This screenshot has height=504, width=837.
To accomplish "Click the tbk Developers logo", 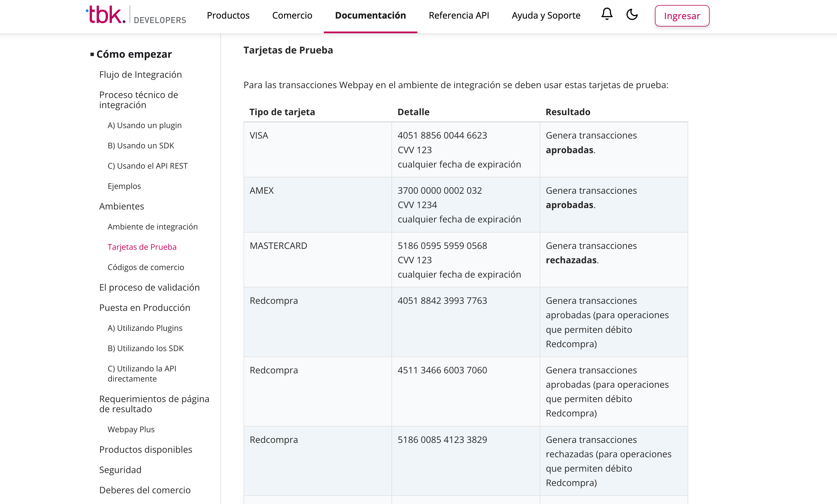I will point(136,15).
